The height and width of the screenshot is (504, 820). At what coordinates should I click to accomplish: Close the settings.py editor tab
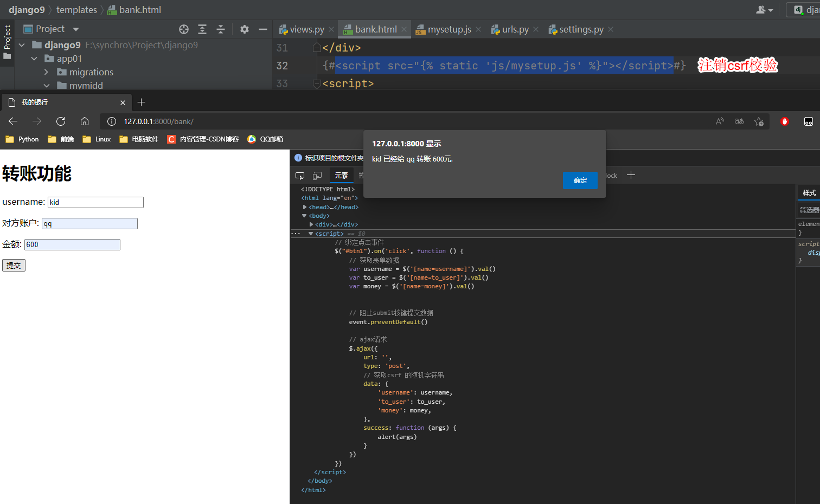click(611, 29)
